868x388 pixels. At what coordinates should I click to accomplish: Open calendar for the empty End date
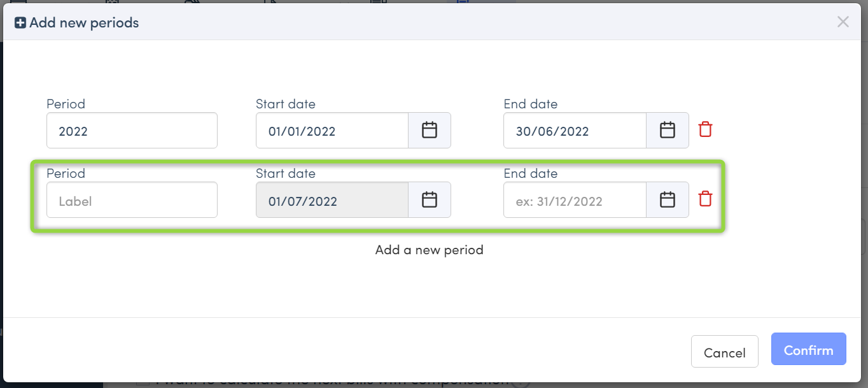pyautogui.click(x=667, y=200)
